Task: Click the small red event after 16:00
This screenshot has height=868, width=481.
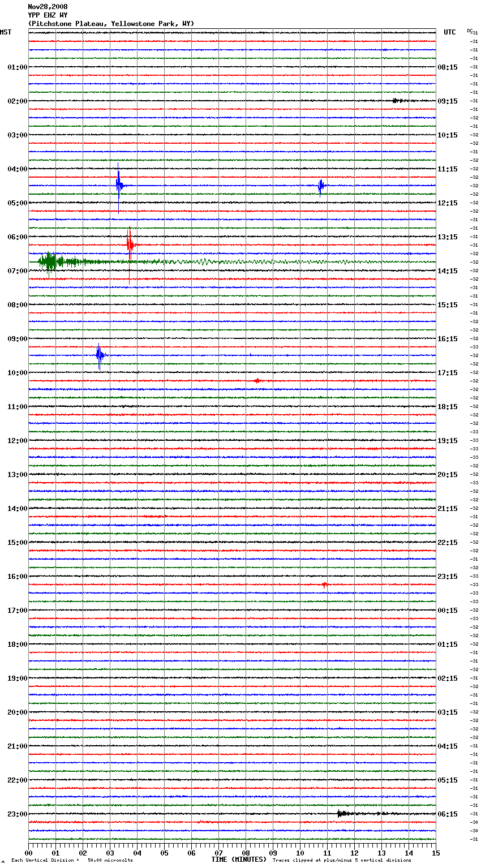Action: point(324,585)
